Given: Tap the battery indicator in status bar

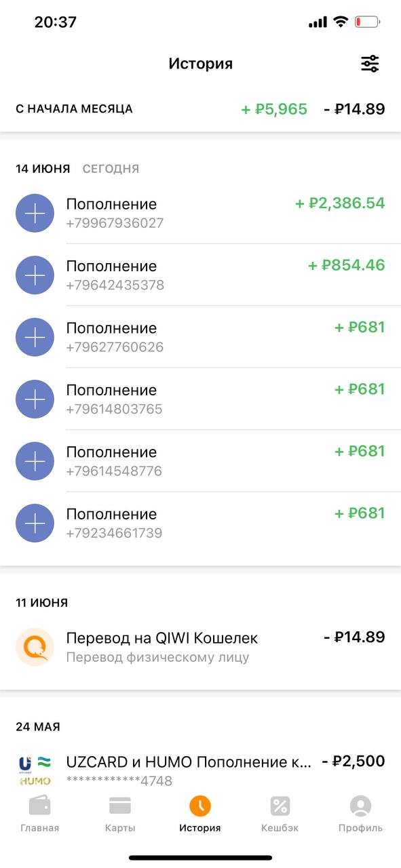Looking at the screenshot, I should [368, 22].
